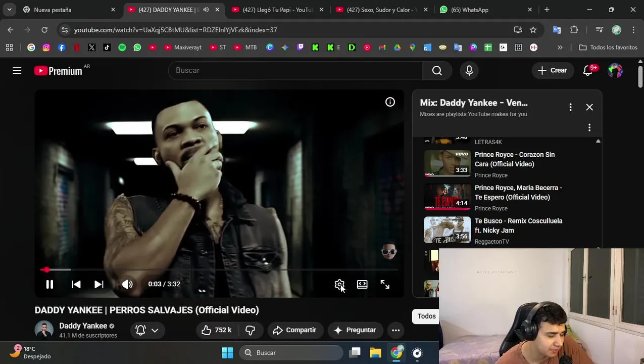Open the Google Translate extension

click(x=557, y=30)
